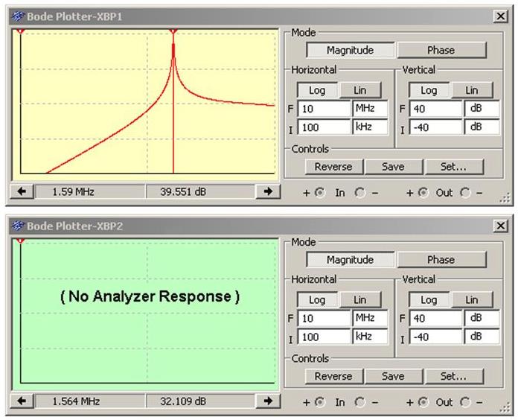518x420 pixels.
Task: Set XBP1 horizontal axis to Lin
Action: [x=359, y=90]
